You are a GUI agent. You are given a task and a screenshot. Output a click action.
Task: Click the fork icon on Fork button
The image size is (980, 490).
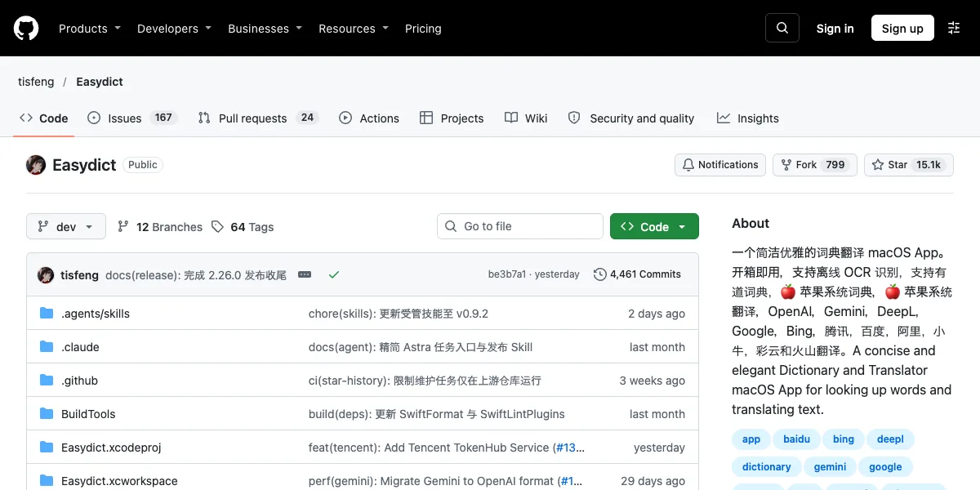point(786,165)
